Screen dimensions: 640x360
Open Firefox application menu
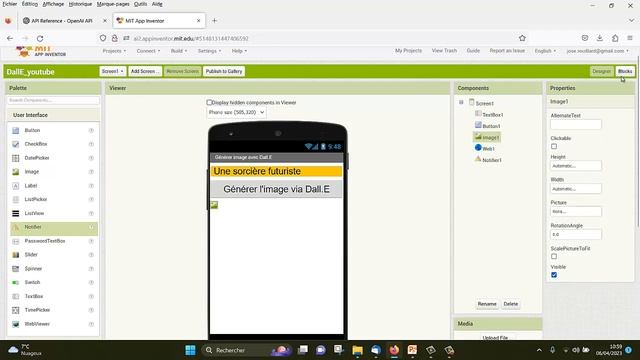pyautogui.click(x=630, y=38)
